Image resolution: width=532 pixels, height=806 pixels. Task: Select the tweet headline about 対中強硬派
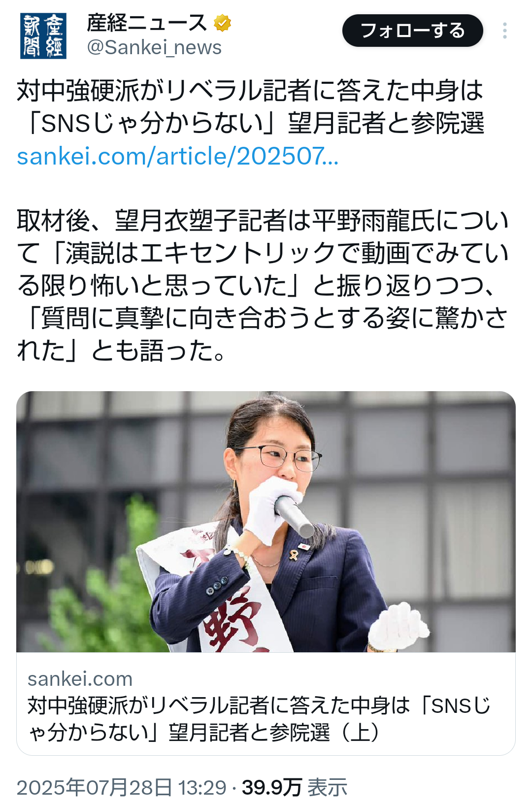pyautogui.click(x=251, y=106)
